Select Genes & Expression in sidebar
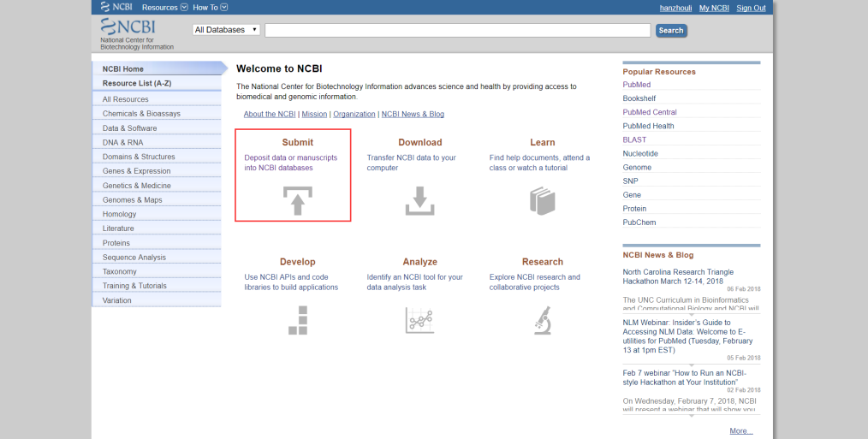Screen dimensions: 868x439 (136, 171)
